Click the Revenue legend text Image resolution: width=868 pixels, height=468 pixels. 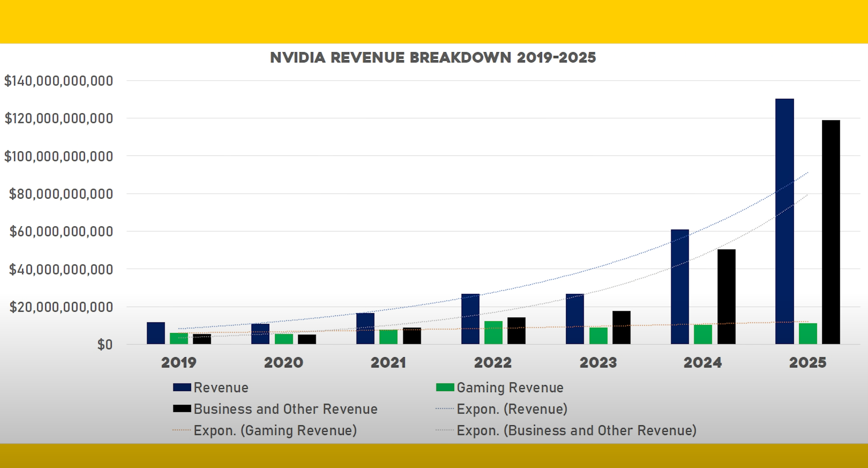click(x=221, y=387)
